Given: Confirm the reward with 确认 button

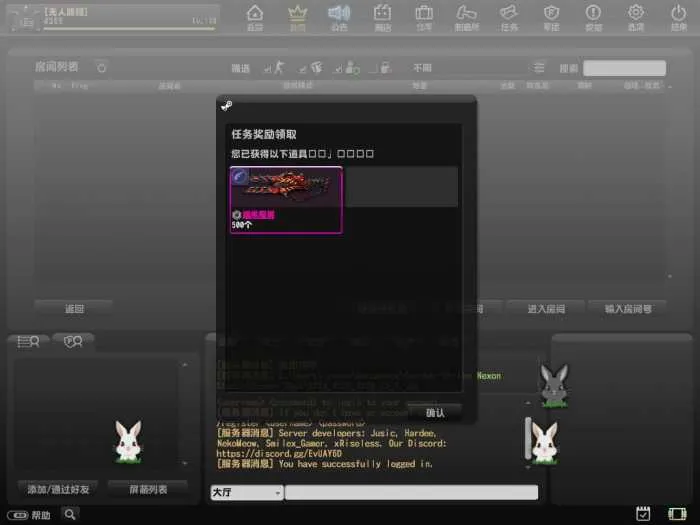Looking at the screenshot, I should coord(435,412).
